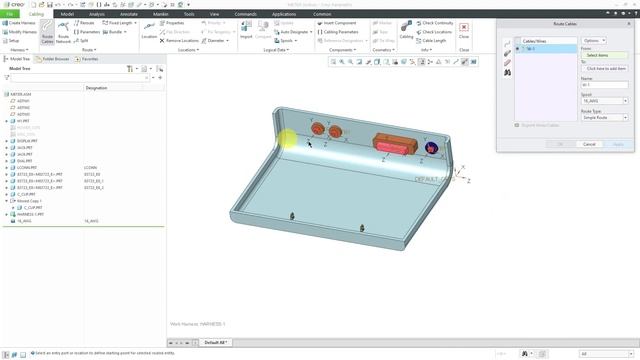Open the File menu
This screenshot has height=360, width=640.
pyautogui.click(x=10, y=14)
